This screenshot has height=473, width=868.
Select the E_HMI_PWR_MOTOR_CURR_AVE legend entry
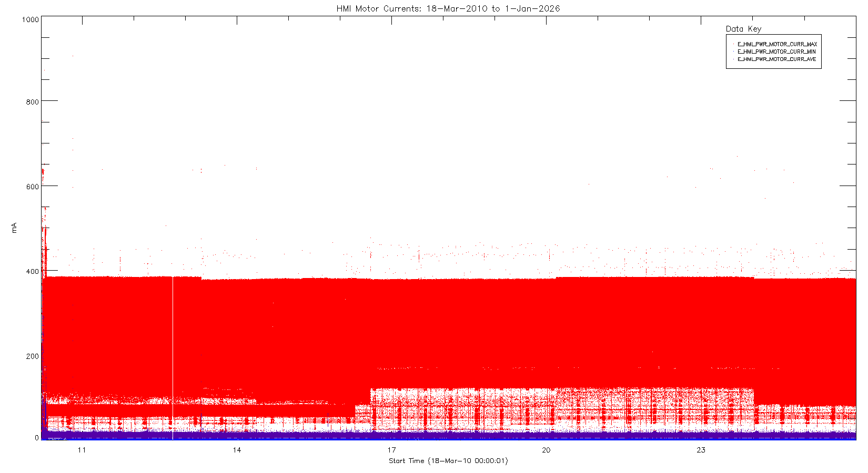tap(776, 59)
